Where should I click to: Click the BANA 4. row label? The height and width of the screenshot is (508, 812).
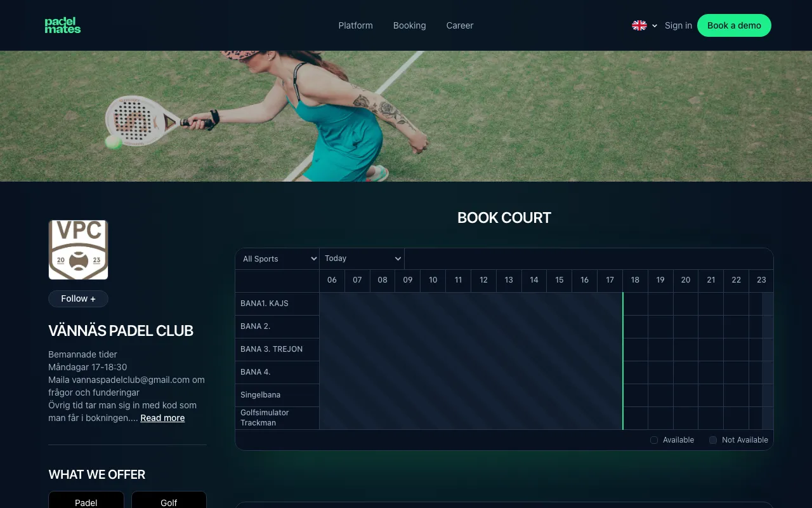[277, 372]
